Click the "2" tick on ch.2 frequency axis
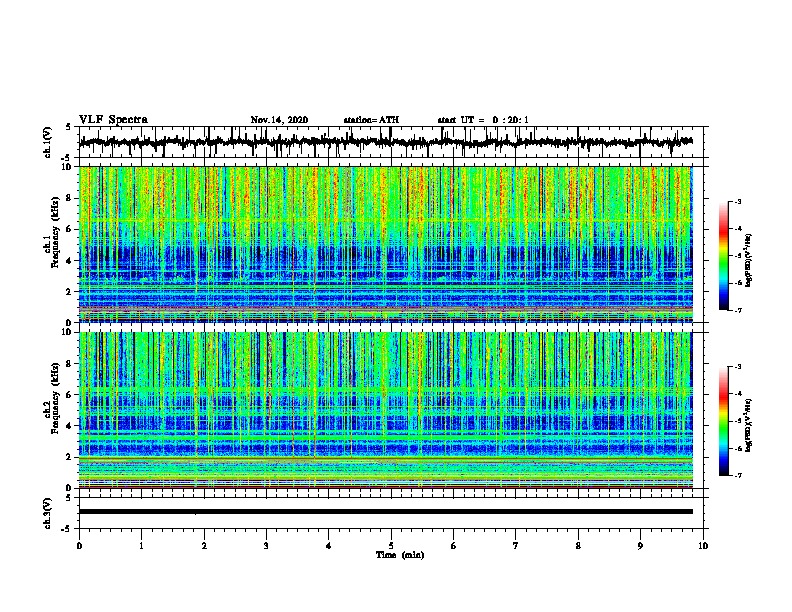This screenshot has height=612, width=792. [69, 457]
